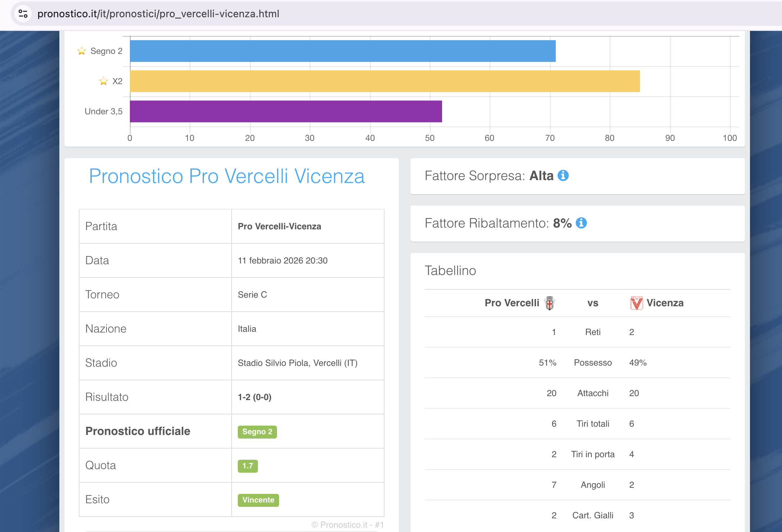Click the purple Under 3,5 chart bar
Screen dimensions: 782x532
(x=286, y=111)
